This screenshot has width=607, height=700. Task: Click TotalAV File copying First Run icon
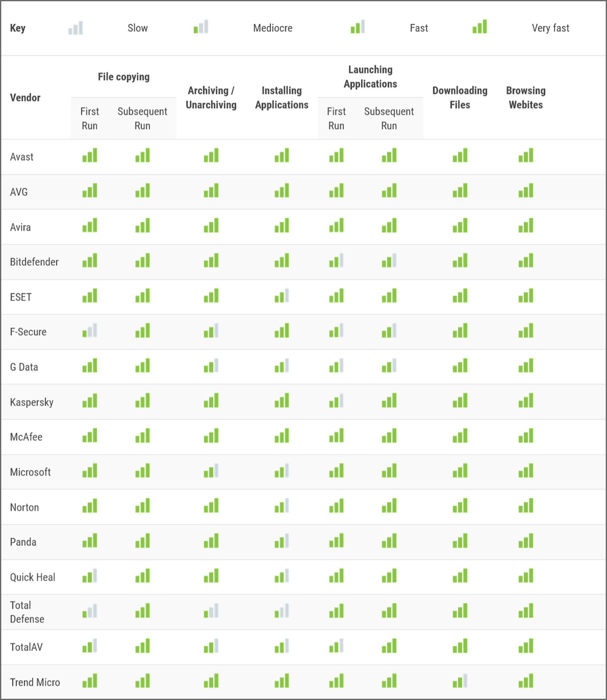click(x=90, y=646)
